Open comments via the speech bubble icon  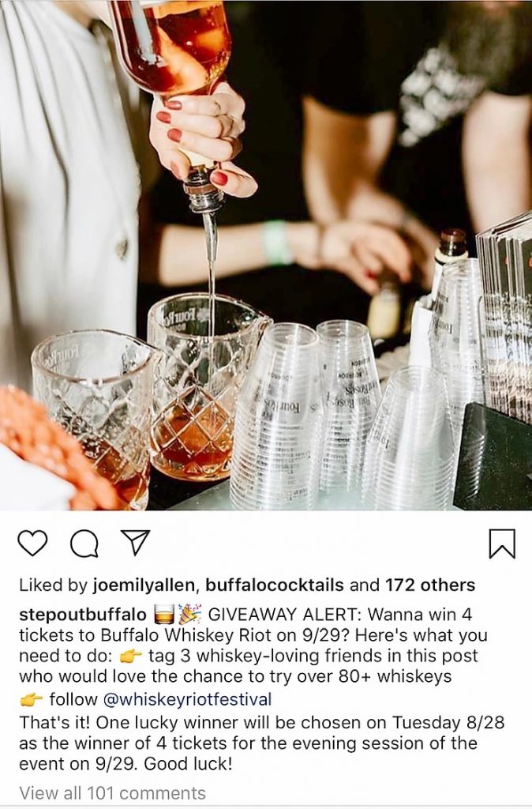pos(84,544)
